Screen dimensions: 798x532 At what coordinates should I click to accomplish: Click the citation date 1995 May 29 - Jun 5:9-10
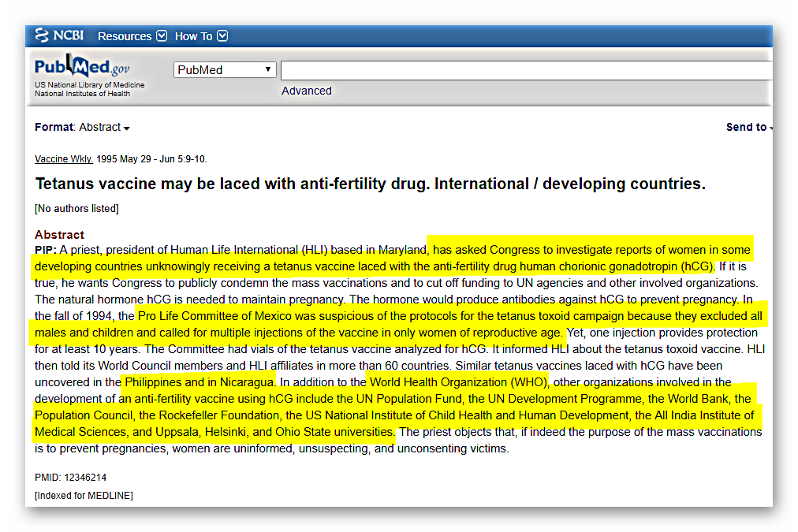[x=151, y=158]
